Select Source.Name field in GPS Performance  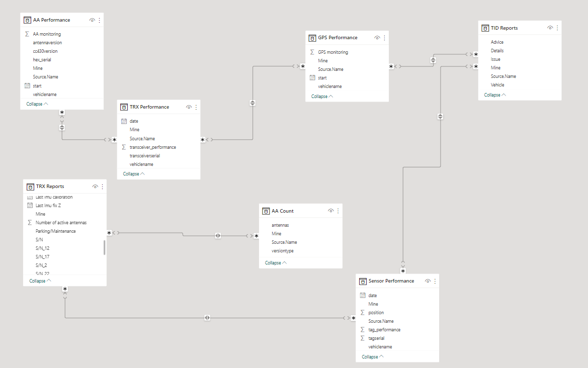(331, 69)
